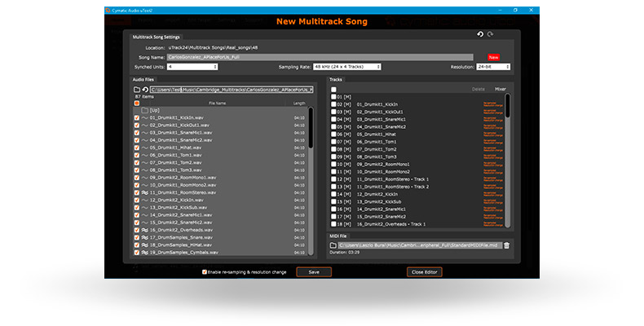Screen dimensions: 644x326
Task: Open the Mixer from Tracks panel
Action: [x=501, y=89]
